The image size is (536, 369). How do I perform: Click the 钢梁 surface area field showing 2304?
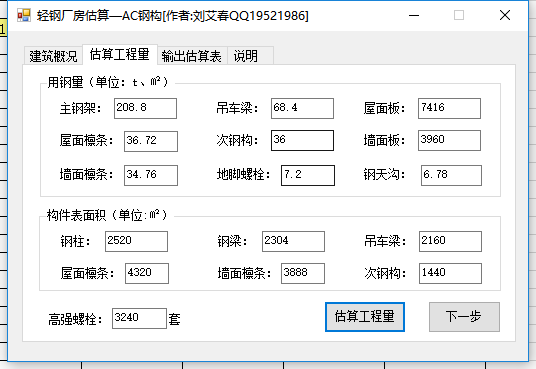[x=293, y=241]
